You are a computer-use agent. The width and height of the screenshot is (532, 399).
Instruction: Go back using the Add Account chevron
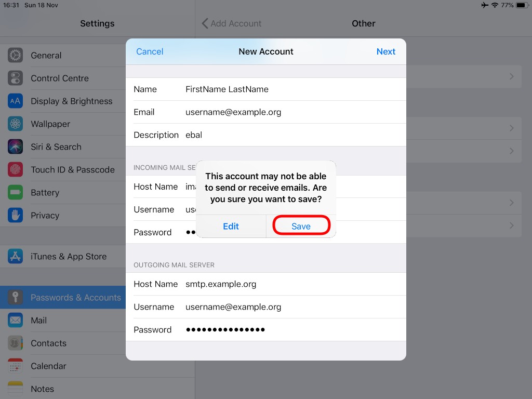(205, 23)
